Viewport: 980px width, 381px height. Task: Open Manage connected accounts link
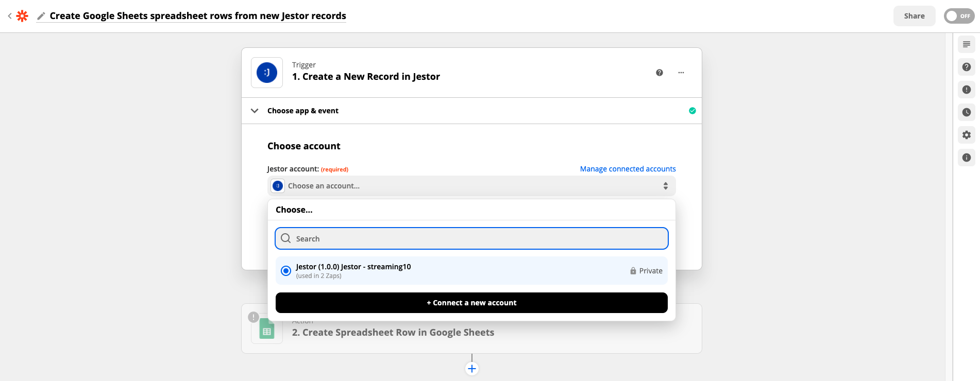628,169
